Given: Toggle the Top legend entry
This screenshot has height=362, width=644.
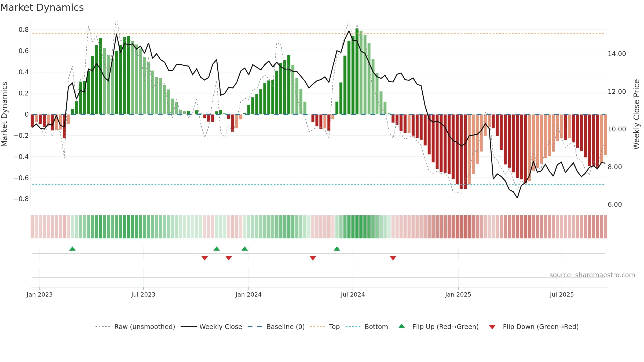Looking at the screenshot, I should 325,327.
